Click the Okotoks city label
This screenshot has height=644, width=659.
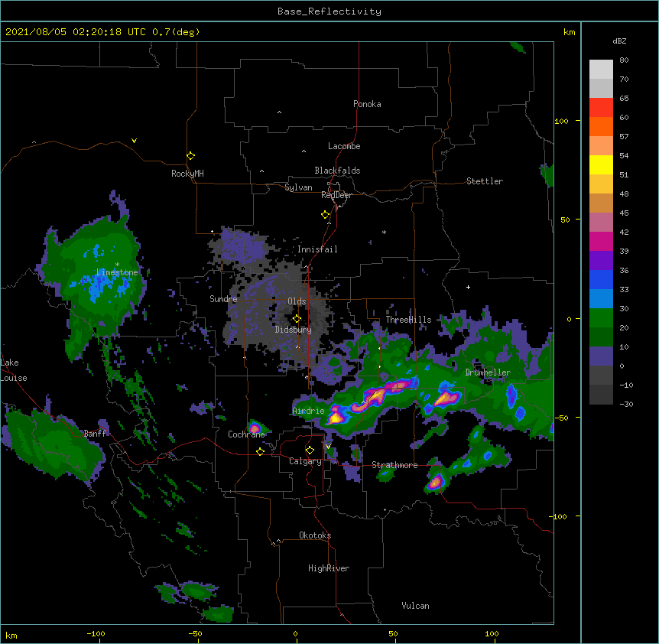click(315, 535)
